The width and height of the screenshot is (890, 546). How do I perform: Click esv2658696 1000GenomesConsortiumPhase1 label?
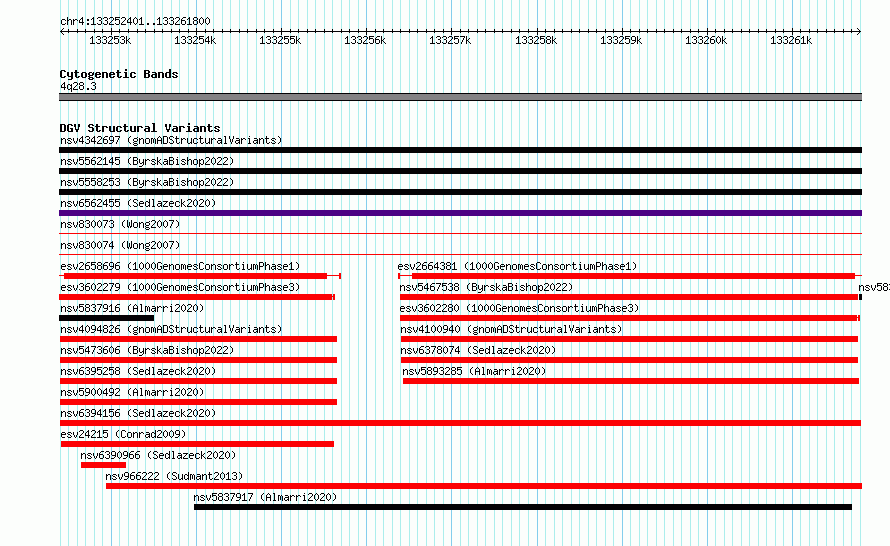(180, 266)
